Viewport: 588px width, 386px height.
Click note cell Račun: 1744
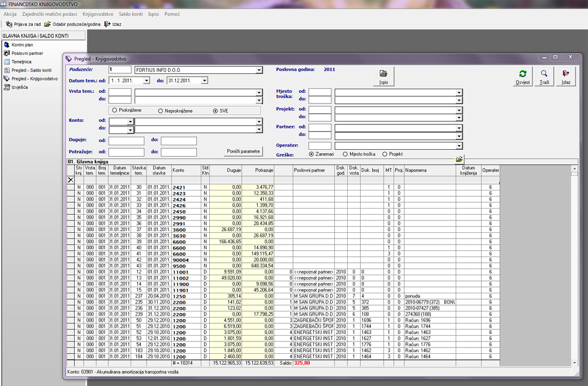430,327
